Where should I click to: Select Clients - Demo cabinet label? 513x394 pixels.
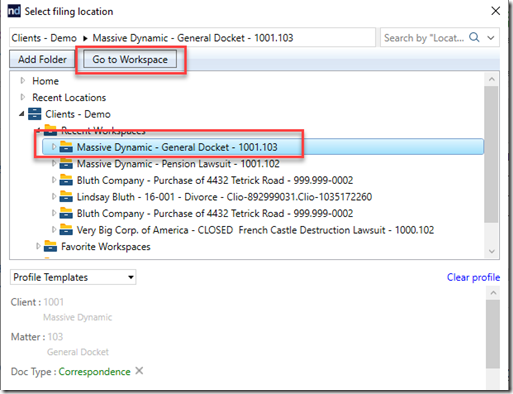pyautogui.click(x=78, y=114)
